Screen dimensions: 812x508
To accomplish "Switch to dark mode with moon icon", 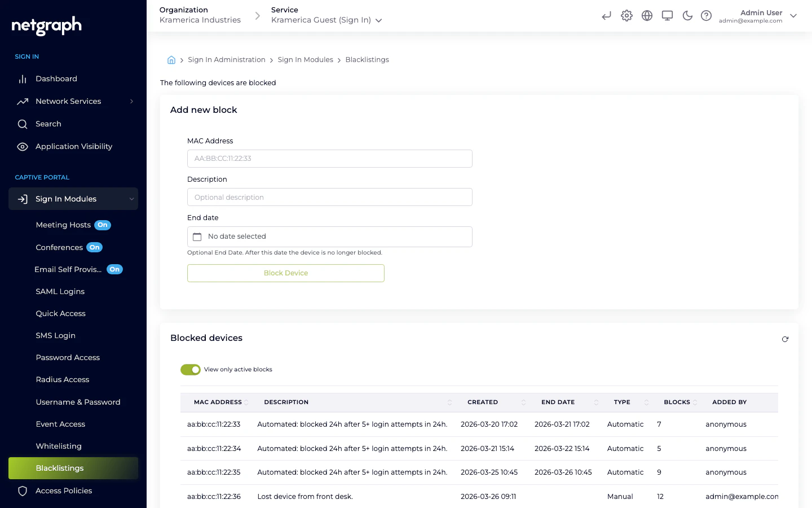I will (687, 15).
